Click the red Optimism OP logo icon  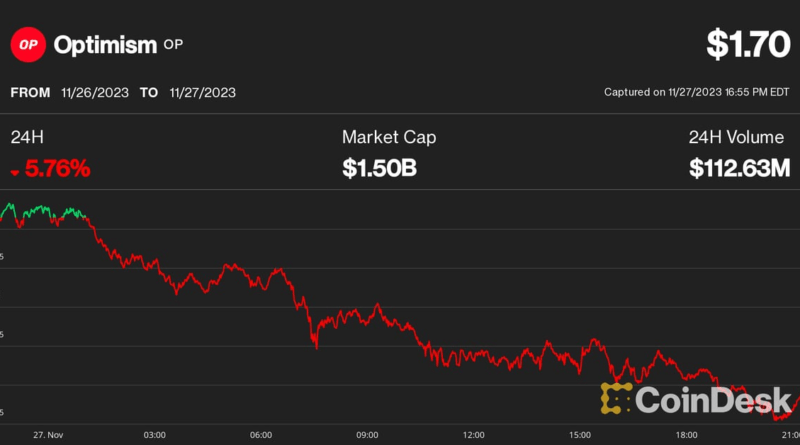[x=26, y=44]
